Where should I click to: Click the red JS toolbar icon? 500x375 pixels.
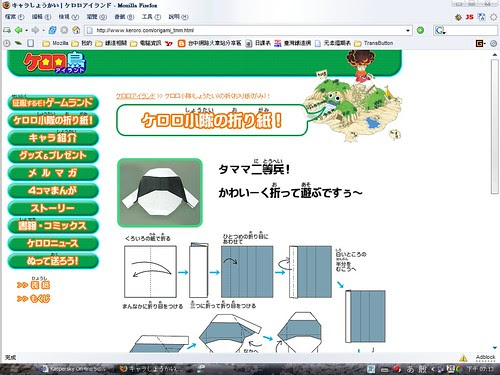click(470, 17)
